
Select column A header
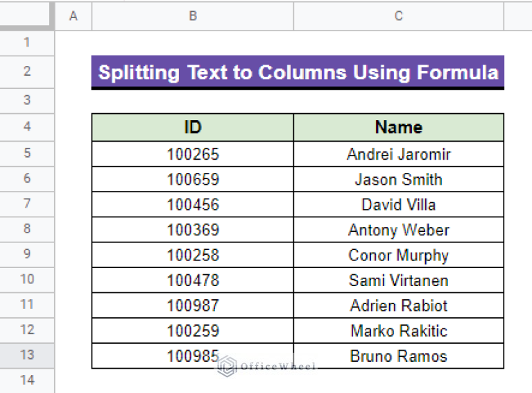tap(74, 16)
